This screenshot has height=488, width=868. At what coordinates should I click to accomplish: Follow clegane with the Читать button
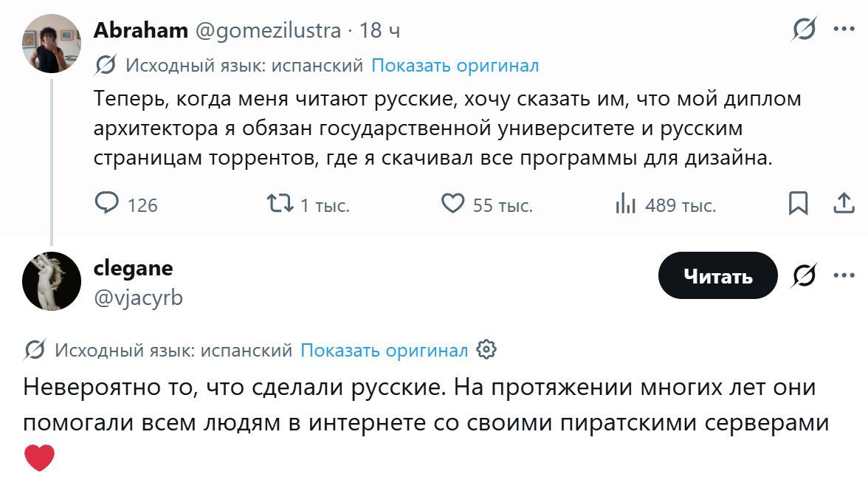[x=717, y=276]
